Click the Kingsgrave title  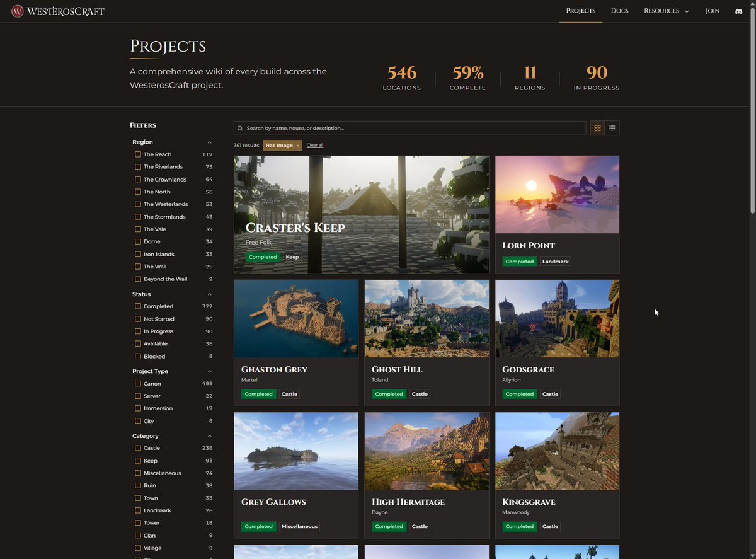point(530,502)
